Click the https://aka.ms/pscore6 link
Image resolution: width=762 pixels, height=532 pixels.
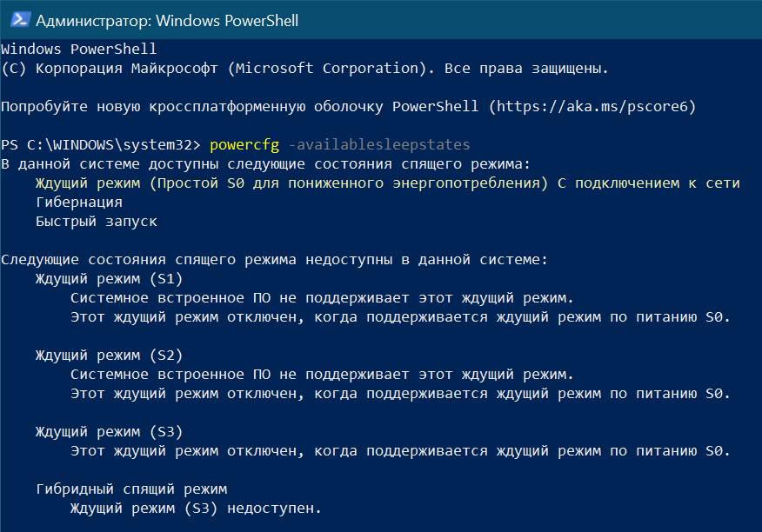[x=592, y=106]
